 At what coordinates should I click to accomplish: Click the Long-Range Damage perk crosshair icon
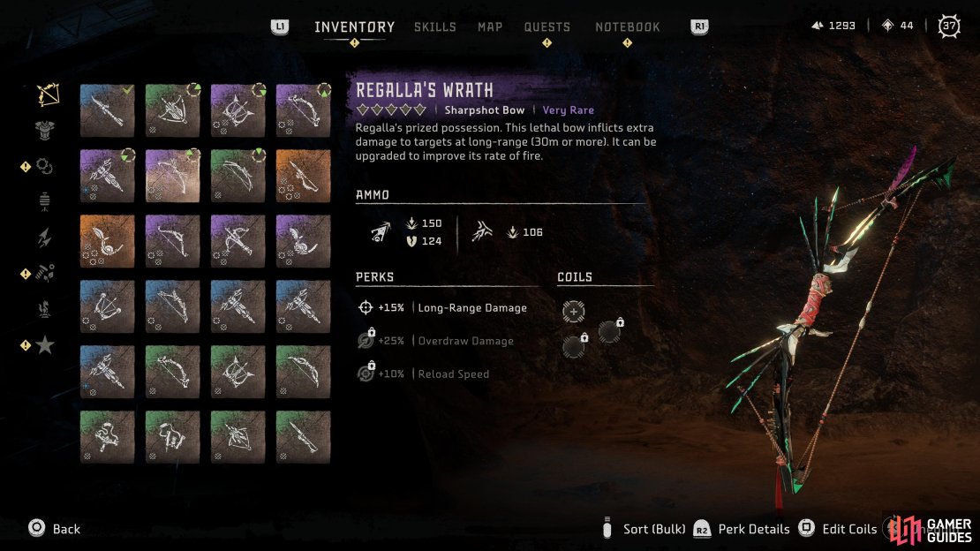tap(366, 307)
